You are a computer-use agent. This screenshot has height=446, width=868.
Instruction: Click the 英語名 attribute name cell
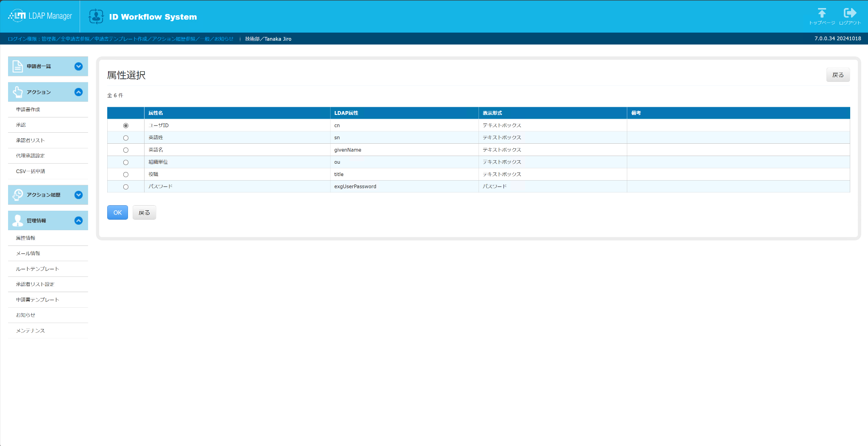tap(237, 150)
